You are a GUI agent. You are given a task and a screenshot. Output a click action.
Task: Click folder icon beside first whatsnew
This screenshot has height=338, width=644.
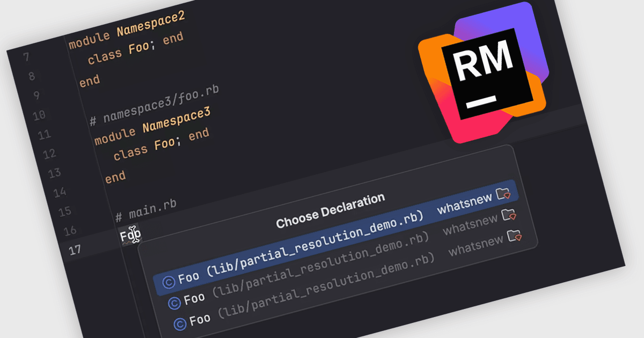[503, 194]
